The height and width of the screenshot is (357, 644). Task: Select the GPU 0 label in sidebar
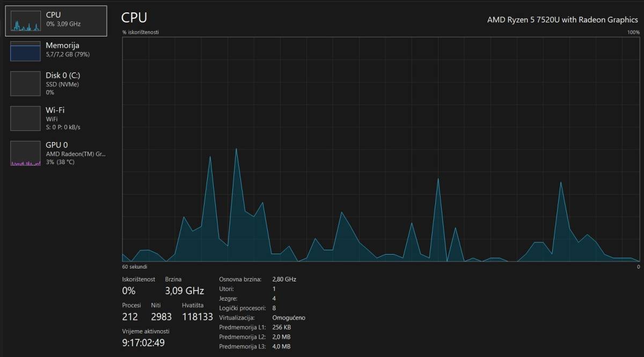(x=56, y=145)
